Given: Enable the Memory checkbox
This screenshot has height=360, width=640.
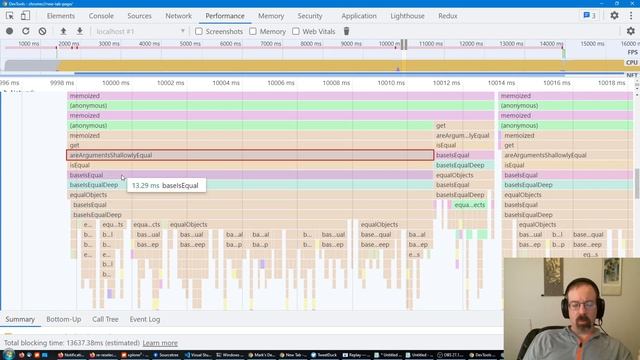Looking at the screenshot, I should point(253,31).
